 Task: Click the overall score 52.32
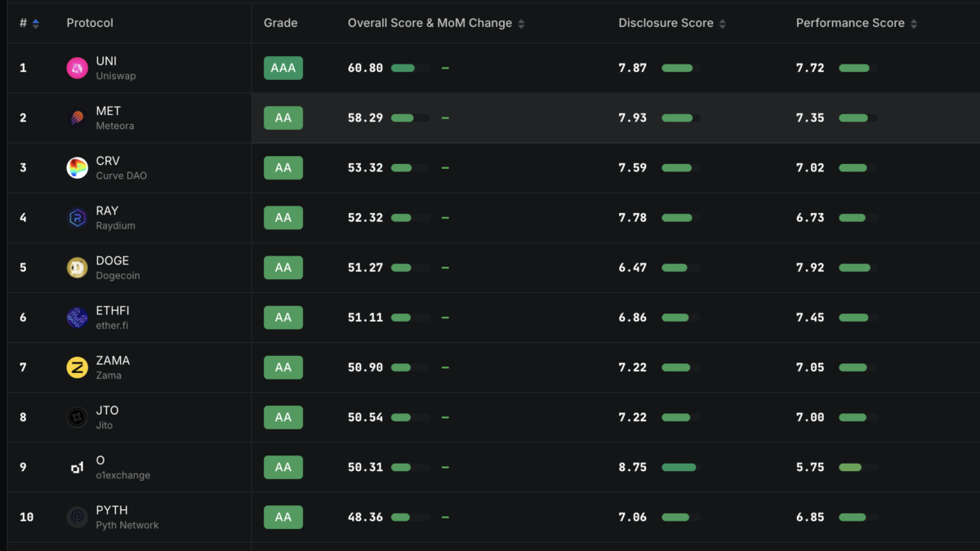(365, 217)
